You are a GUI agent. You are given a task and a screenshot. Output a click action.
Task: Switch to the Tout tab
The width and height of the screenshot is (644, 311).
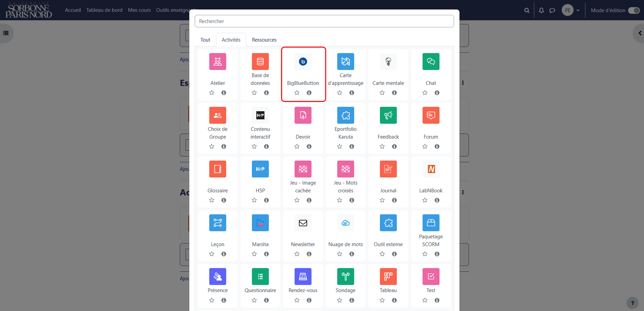(x=205, y=40)
